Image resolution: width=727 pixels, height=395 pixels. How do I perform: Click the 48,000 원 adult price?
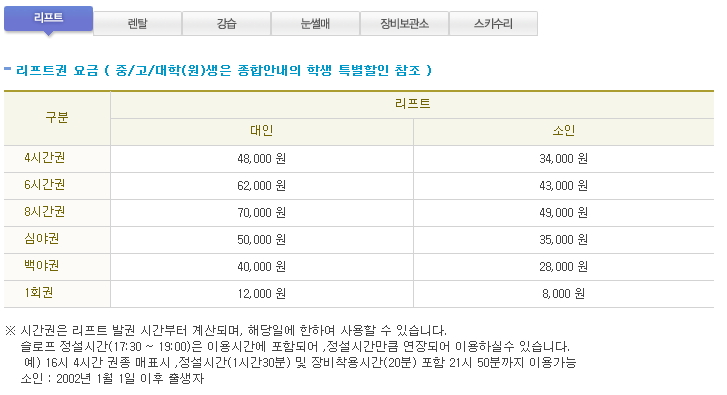click(x=261, y=159)
